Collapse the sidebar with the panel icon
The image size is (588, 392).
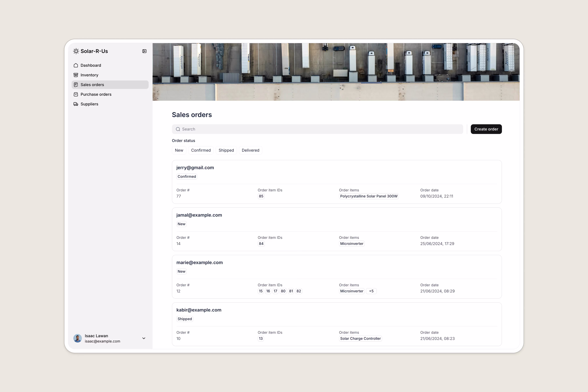[144, 51]
